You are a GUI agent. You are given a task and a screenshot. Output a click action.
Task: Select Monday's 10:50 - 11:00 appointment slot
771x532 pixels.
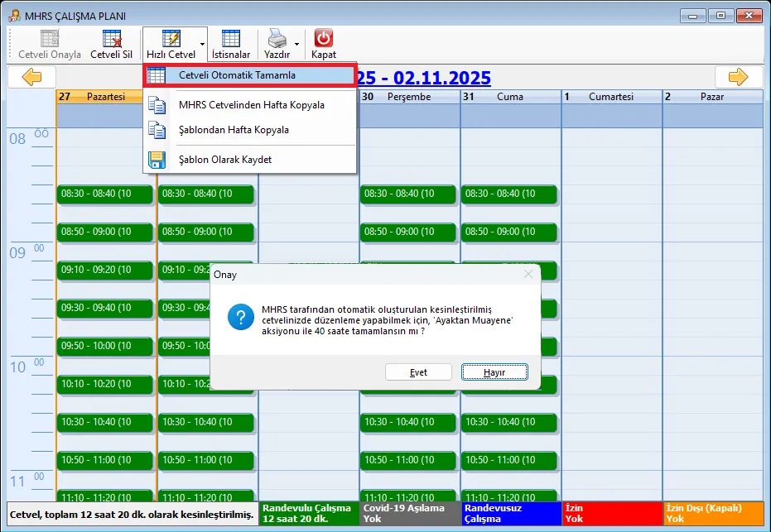104,460
